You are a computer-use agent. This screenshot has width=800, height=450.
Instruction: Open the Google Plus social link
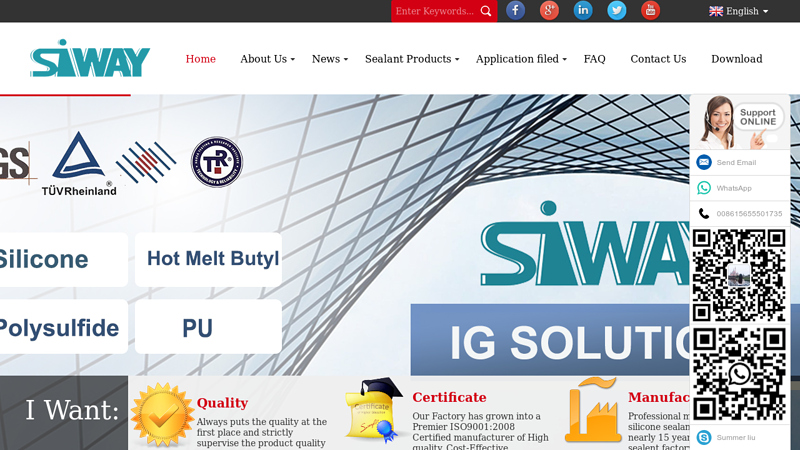(x=549, y=10)
